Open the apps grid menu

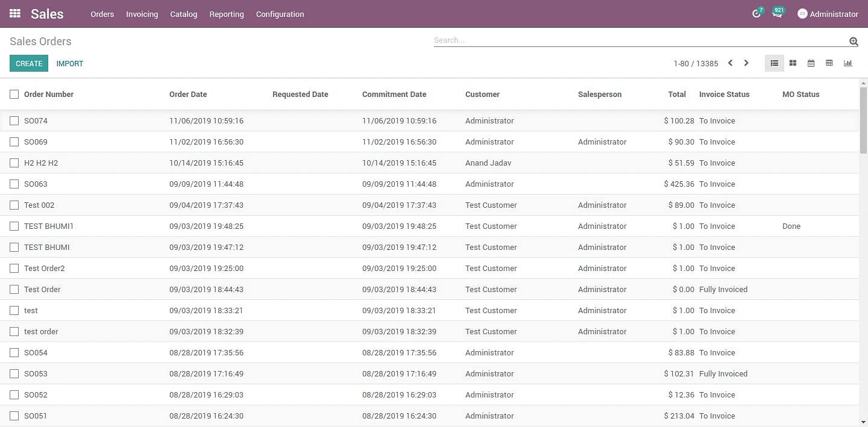click(x=14, y=13)
